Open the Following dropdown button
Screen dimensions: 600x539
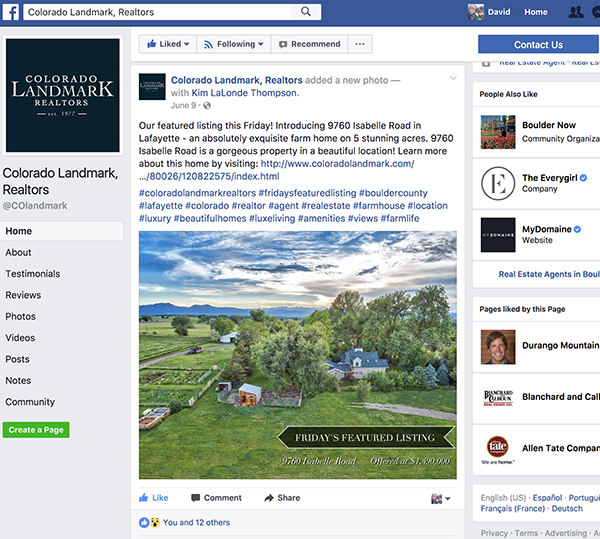[233, 44]
